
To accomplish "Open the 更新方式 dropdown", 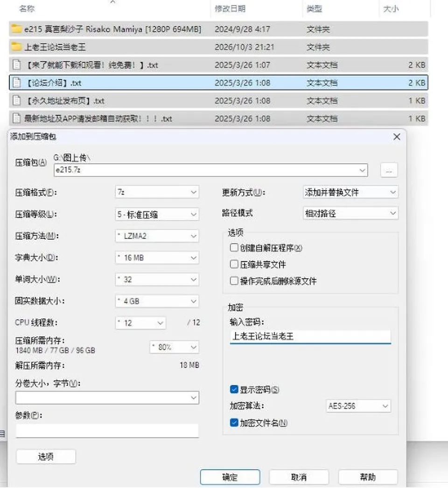I will tap(350, 192).
